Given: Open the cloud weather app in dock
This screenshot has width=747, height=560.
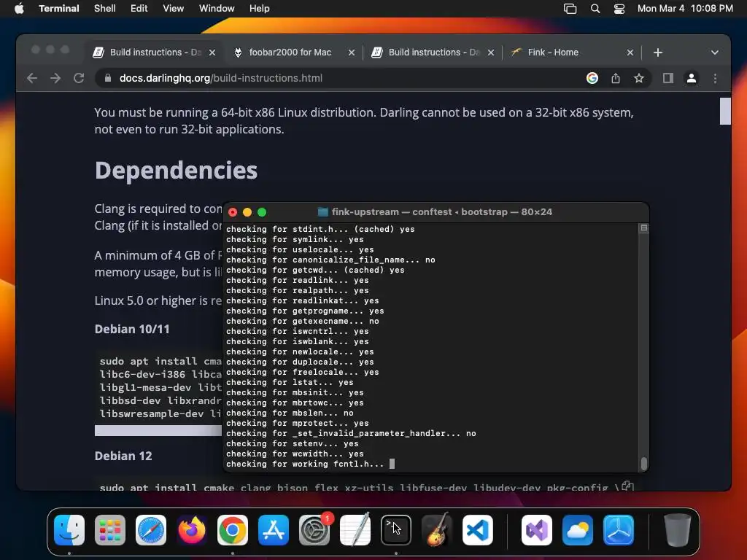Looking at the screenshot, I should point(578,530).
